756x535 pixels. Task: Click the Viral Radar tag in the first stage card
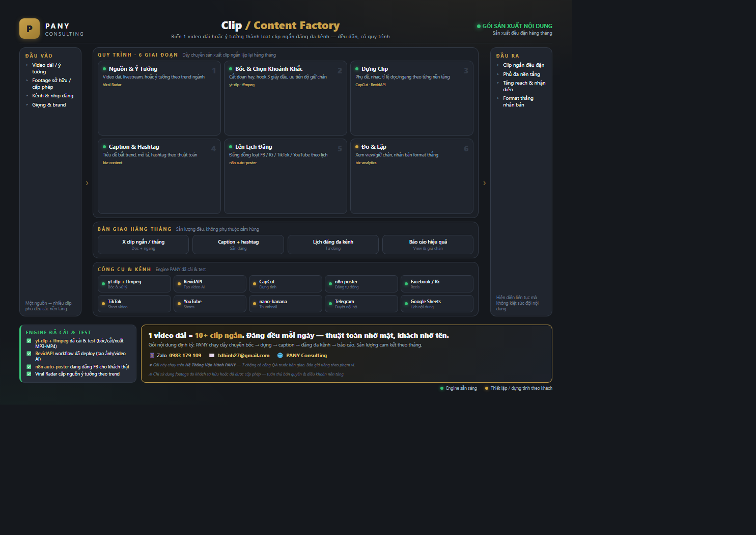112,85
